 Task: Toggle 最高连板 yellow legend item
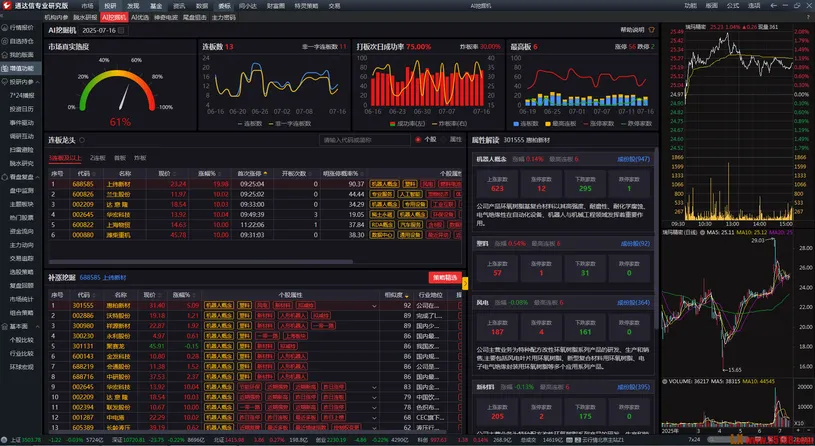[561, 124]
